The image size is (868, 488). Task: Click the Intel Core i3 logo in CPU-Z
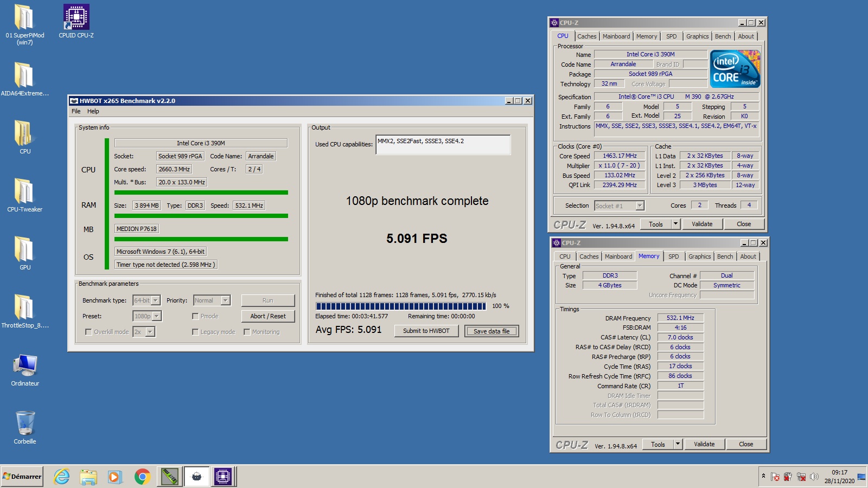click(x=735, y=69)
